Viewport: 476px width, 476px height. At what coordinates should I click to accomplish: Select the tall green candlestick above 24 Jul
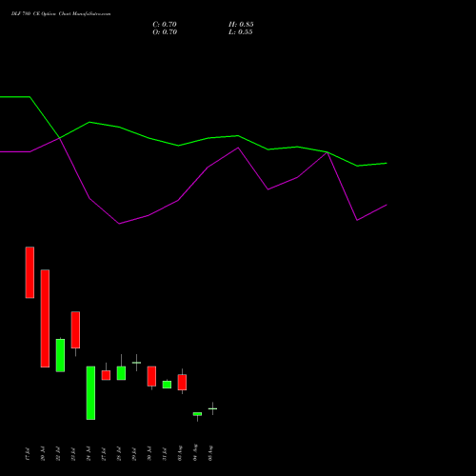click(90, 393)
